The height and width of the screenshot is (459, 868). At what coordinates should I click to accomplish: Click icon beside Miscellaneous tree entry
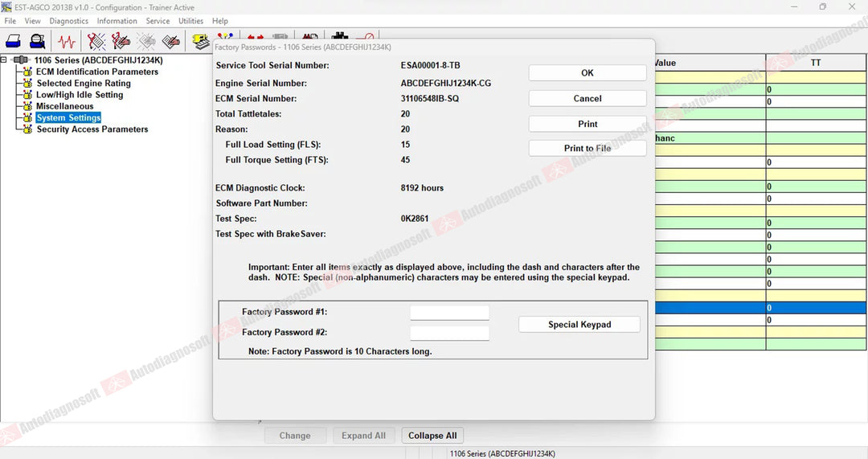coord(27,106)
